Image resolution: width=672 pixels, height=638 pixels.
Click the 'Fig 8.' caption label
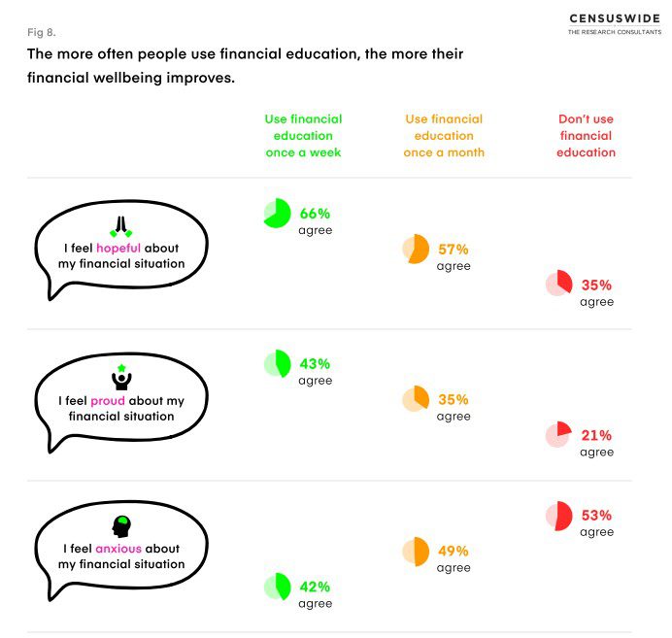(42, 32)
